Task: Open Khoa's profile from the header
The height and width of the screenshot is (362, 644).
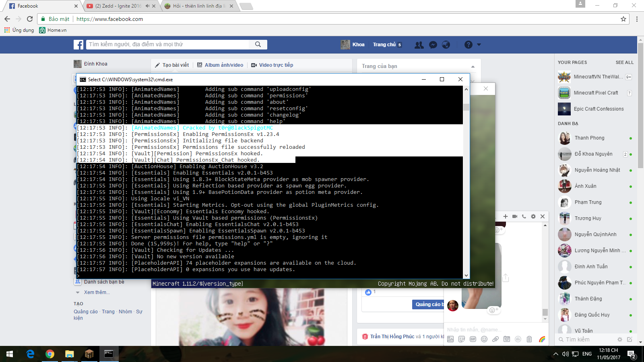Action: pos(353,45)
